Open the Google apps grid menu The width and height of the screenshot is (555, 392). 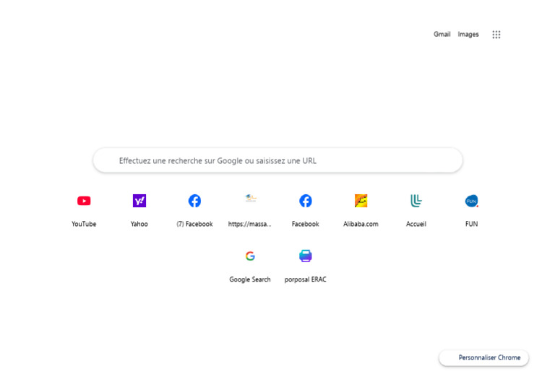pyautogui.click(x=496, y=35)
